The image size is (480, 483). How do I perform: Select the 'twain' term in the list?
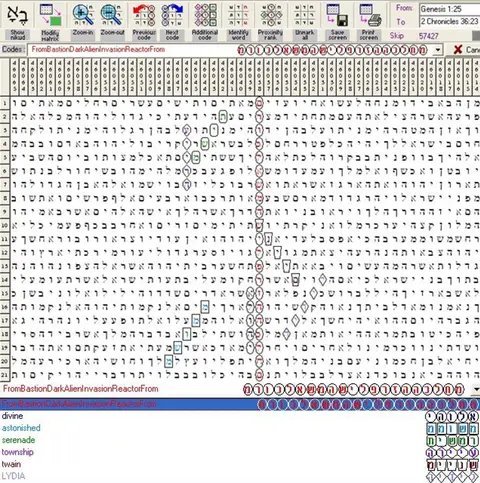click(x=11, y=464)
